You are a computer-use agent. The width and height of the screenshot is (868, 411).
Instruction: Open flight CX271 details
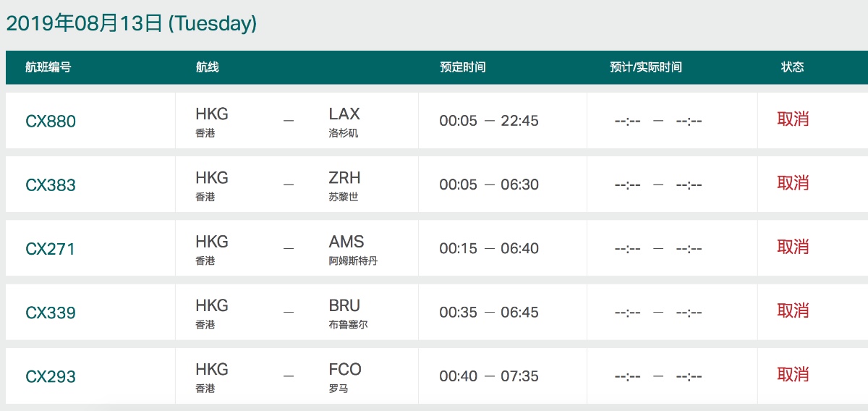(x=51, y=248)
